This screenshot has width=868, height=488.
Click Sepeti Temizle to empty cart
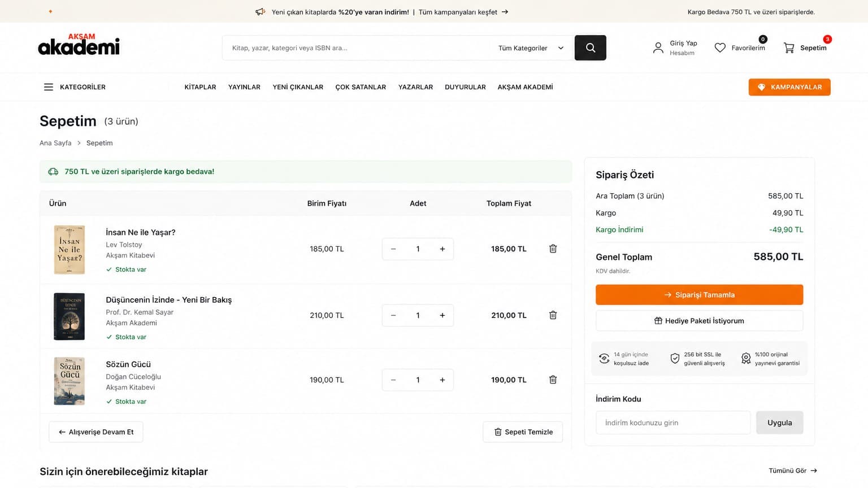tap(523, 432)
